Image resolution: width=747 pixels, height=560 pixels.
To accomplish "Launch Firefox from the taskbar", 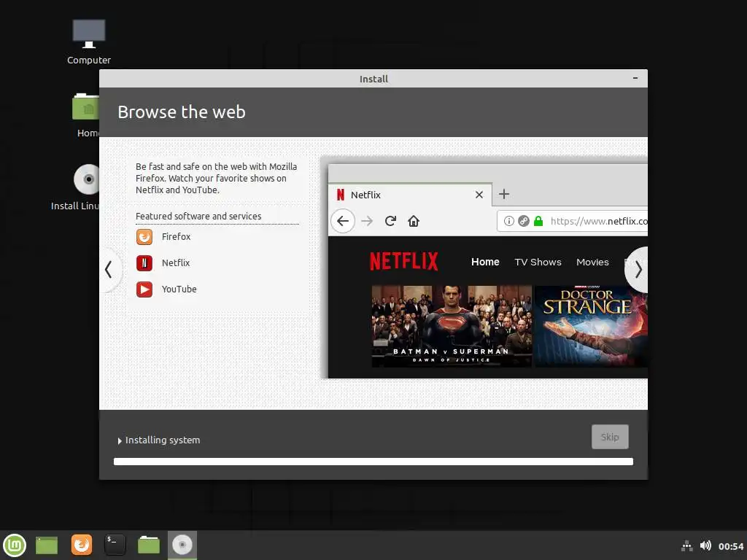I will click(82, 545).
